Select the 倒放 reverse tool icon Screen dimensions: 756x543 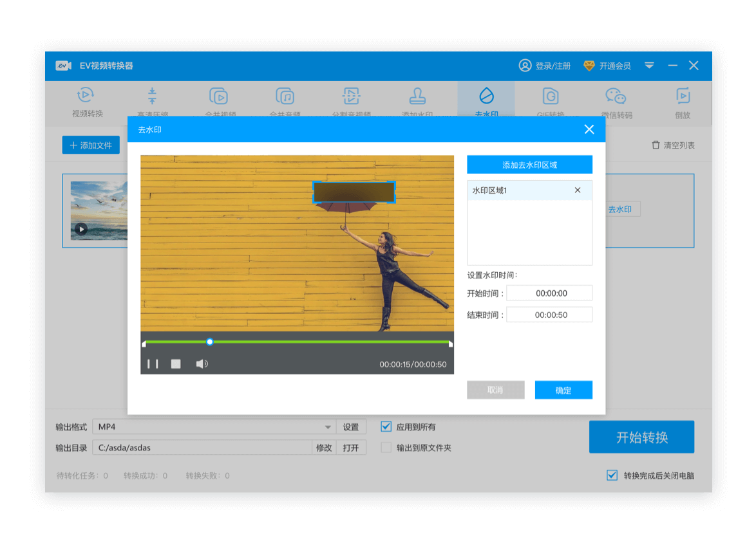(x=683, y=96)
